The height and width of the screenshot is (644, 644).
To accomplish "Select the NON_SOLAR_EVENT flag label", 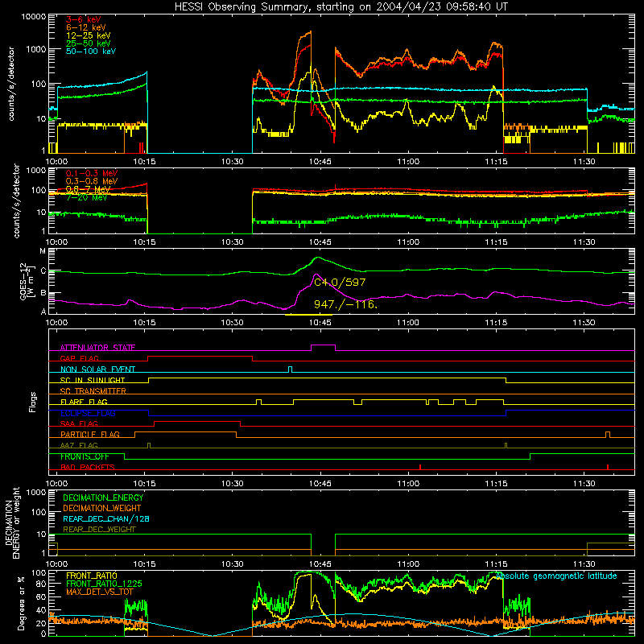I will pyautogui.click(x=97, y=369).
